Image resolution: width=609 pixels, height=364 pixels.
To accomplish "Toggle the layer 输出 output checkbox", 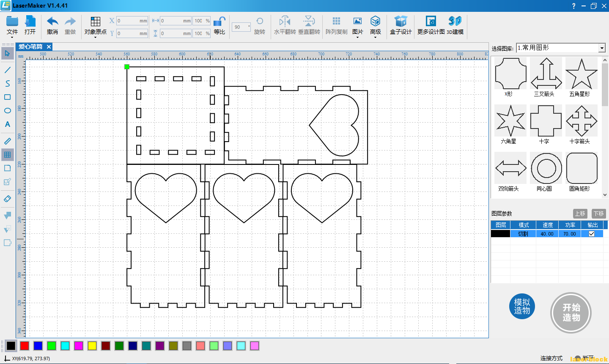I will coord(592,233).
